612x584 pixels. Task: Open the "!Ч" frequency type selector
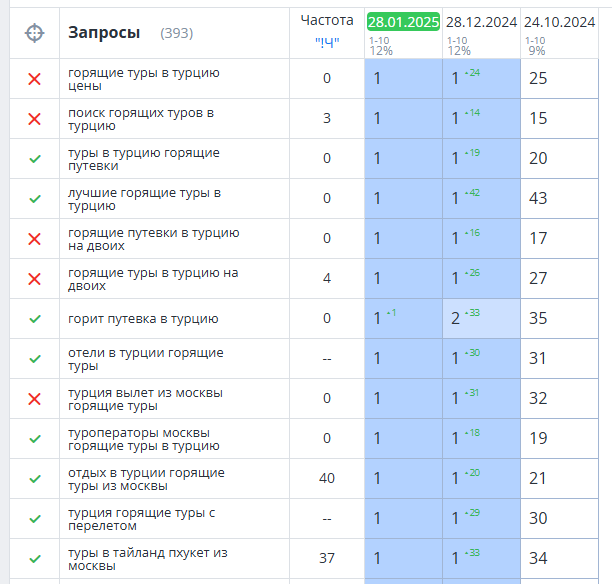tap(327, 42)
